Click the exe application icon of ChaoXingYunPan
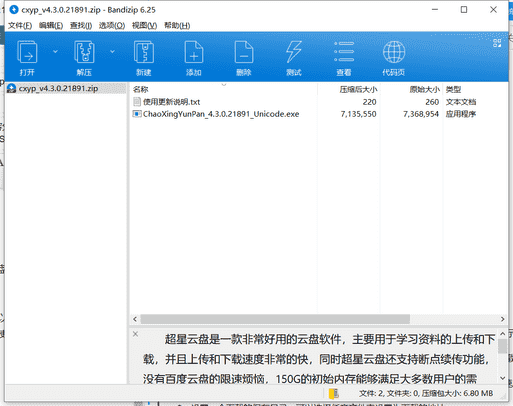Screen dimensions: 513x406 137,114
